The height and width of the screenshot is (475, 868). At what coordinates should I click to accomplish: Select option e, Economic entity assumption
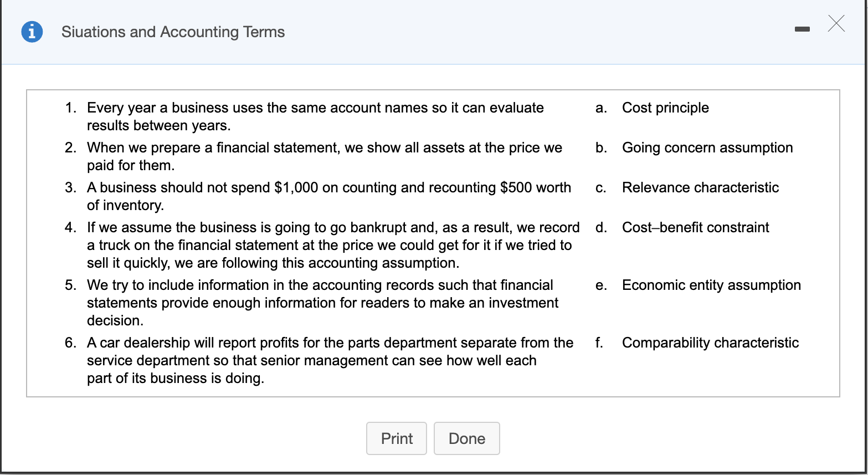click(711, 285)
